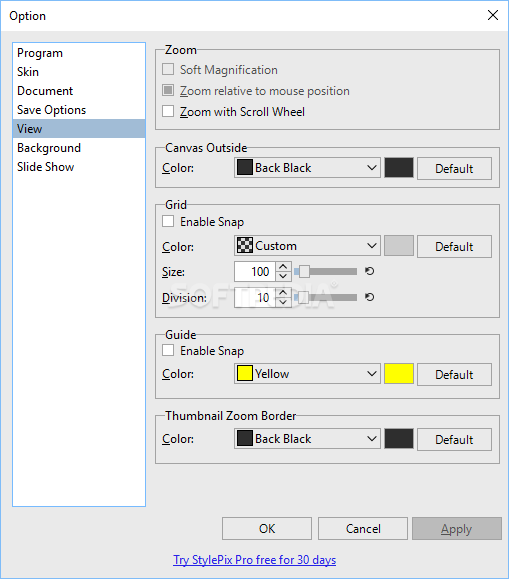Select Background in the options list

(79, 148)
